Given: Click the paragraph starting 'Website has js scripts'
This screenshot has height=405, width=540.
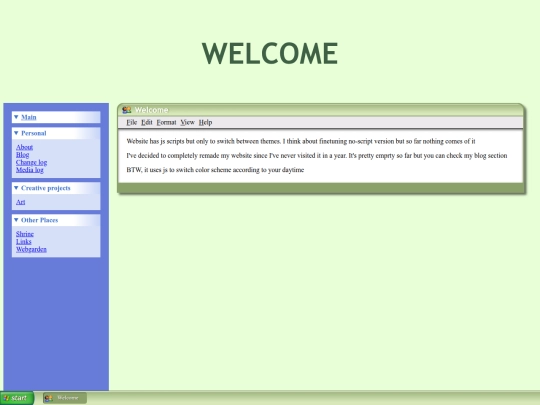Looking at the screenshot, I should click(301, 141).
